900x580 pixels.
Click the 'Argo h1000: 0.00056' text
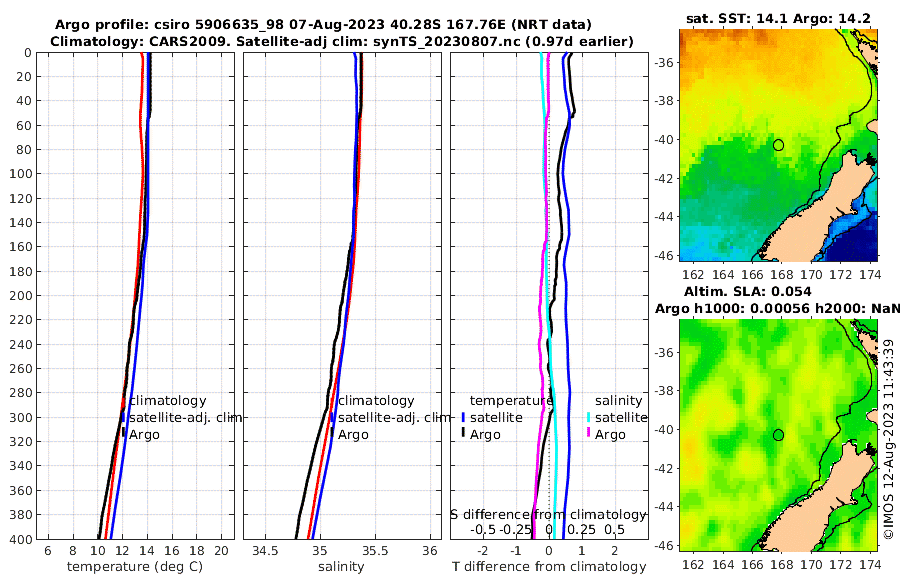click(x=724, y=308)
